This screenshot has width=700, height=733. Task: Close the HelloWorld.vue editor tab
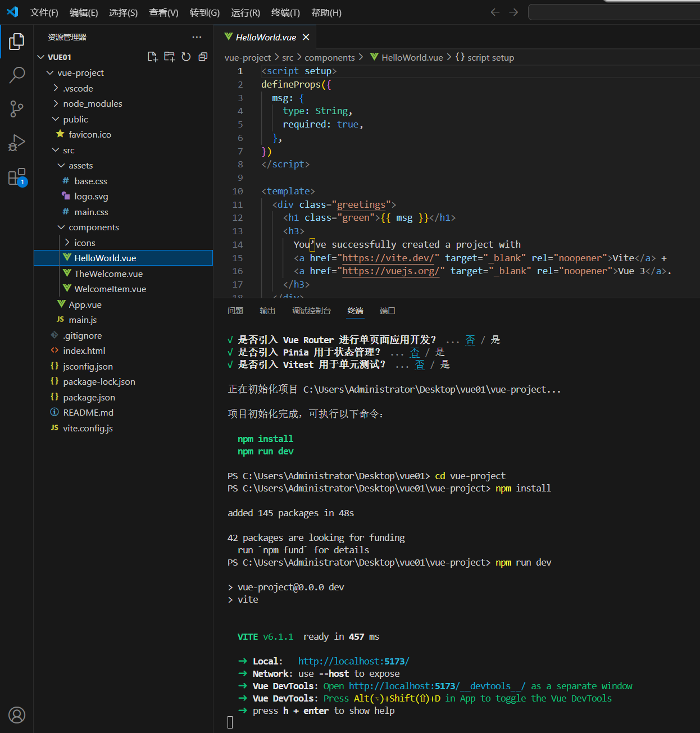point(306,37)
